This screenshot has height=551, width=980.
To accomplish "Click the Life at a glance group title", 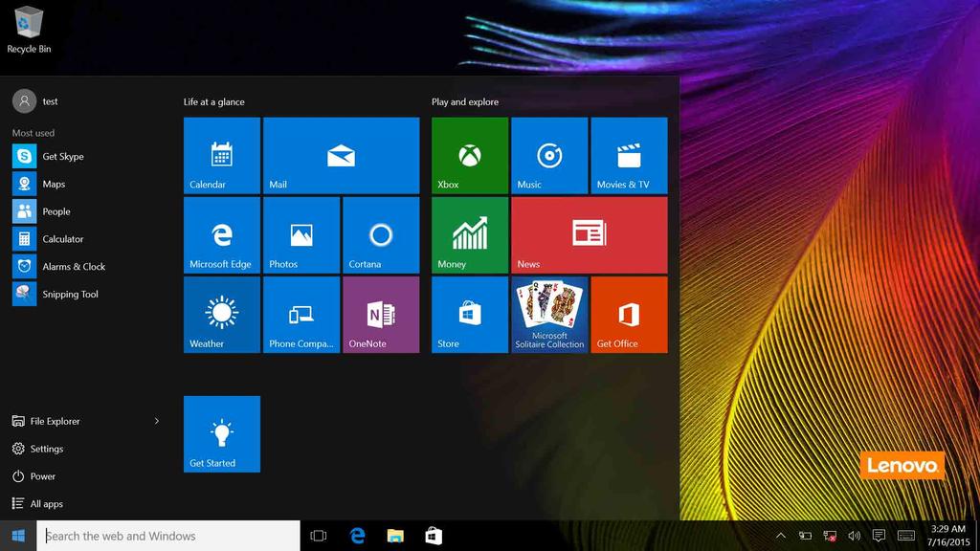I will coord(213,101).
